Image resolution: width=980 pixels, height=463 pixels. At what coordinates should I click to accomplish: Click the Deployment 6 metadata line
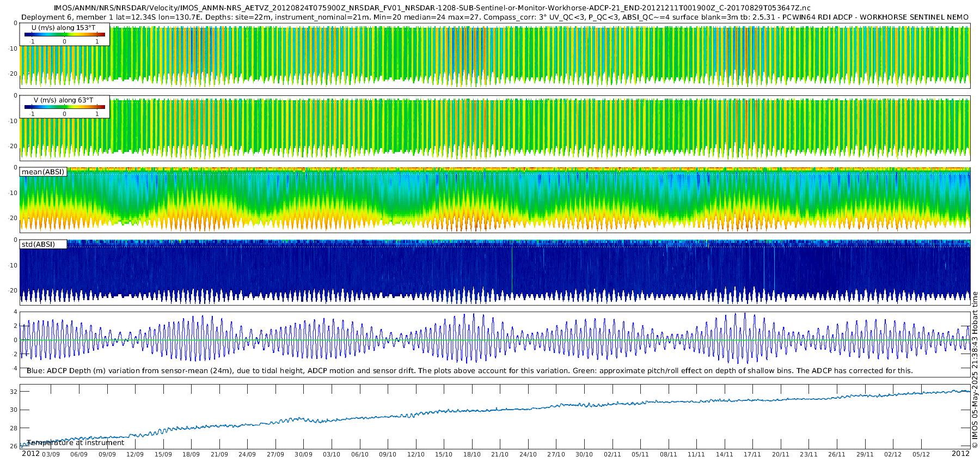[494, 17]
